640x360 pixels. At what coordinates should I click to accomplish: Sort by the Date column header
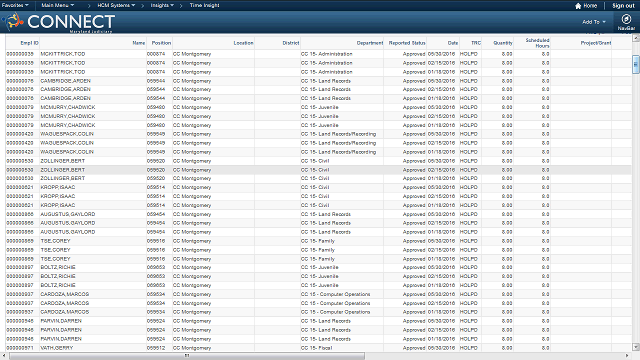(453, 43)
